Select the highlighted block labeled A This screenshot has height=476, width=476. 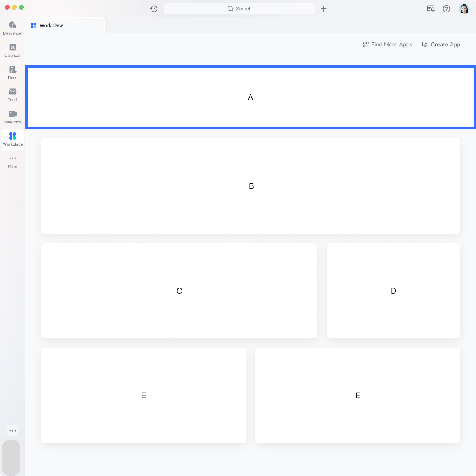point(250,97)
